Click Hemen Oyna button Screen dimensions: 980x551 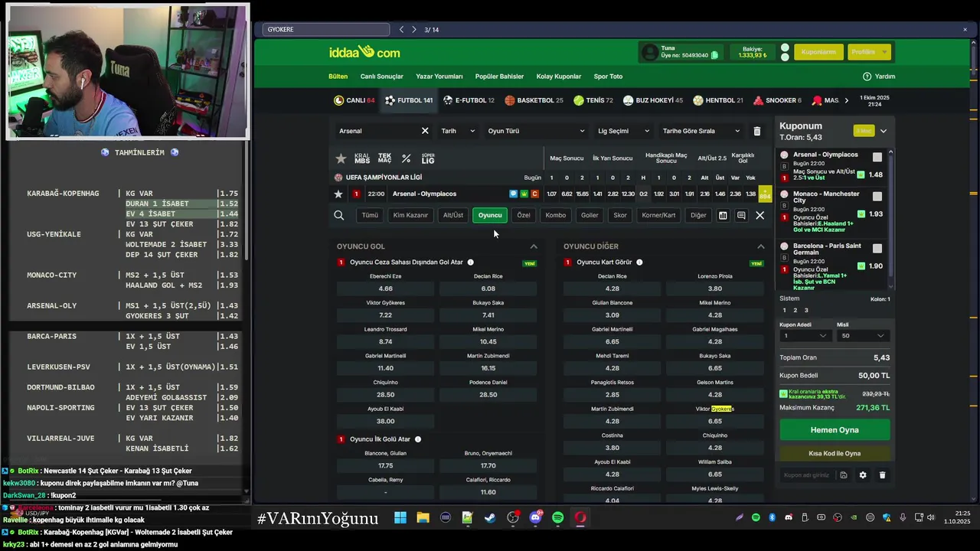click(x=835, y=430)
